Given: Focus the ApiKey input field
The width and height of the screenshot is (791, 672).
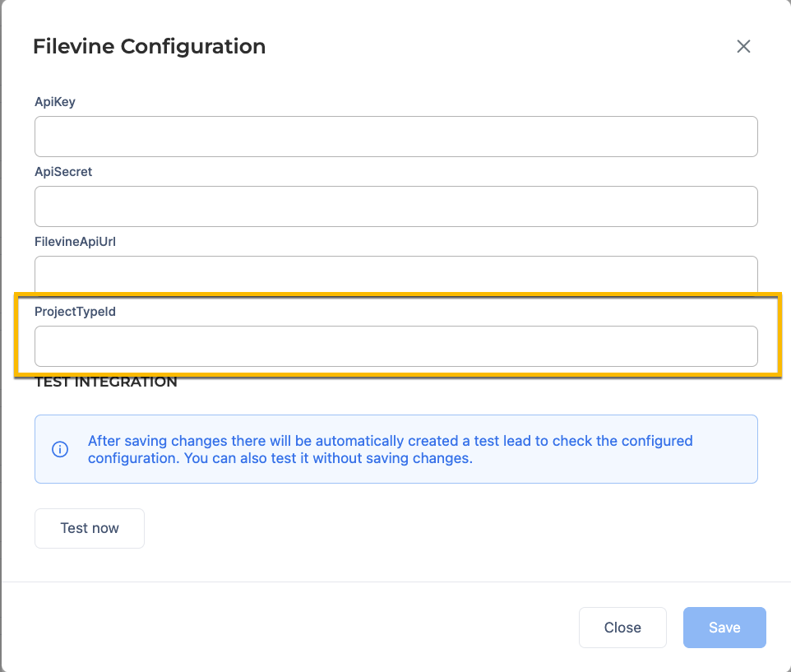Looking at the screenshot, I should point(395,137).
